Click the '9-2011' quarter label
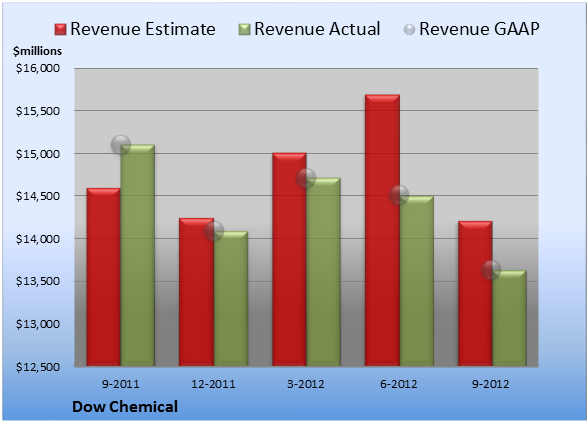 click(120, 384)
